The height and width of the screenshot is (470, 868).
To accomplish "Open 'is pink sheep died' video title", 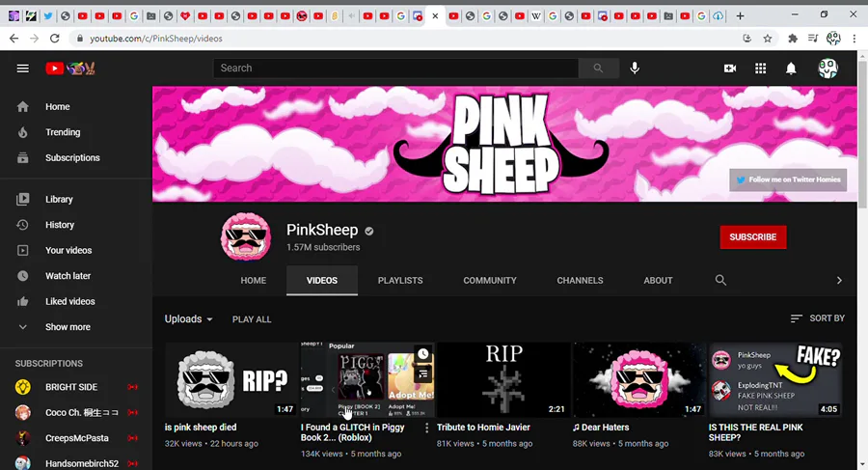I will pyautogui.click(x=201, y=428).
